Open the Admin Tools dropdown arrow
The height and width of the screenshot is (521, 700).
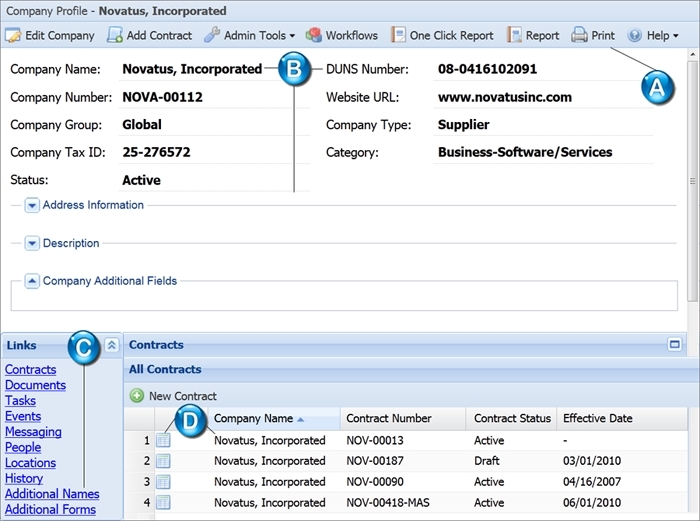(x=292, y=36)
